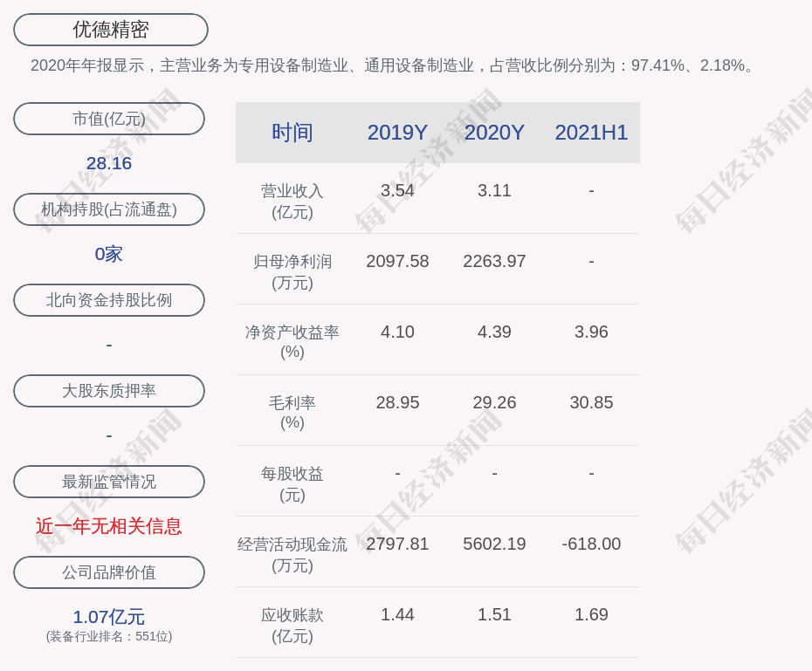812x671 pixels.
Task: Select the 市值(亿元) label pill
Action: point(109,119)
